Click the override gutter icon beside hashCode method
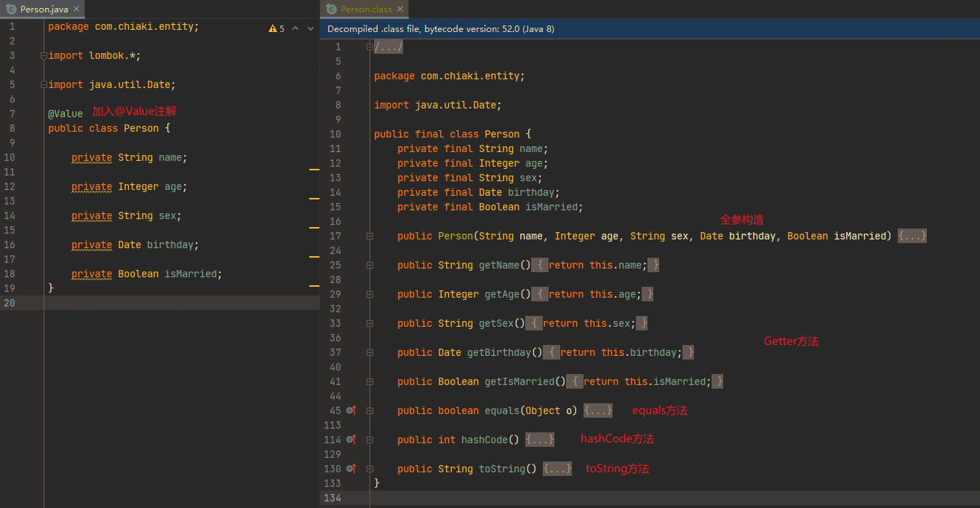 [x=350, y=440]
